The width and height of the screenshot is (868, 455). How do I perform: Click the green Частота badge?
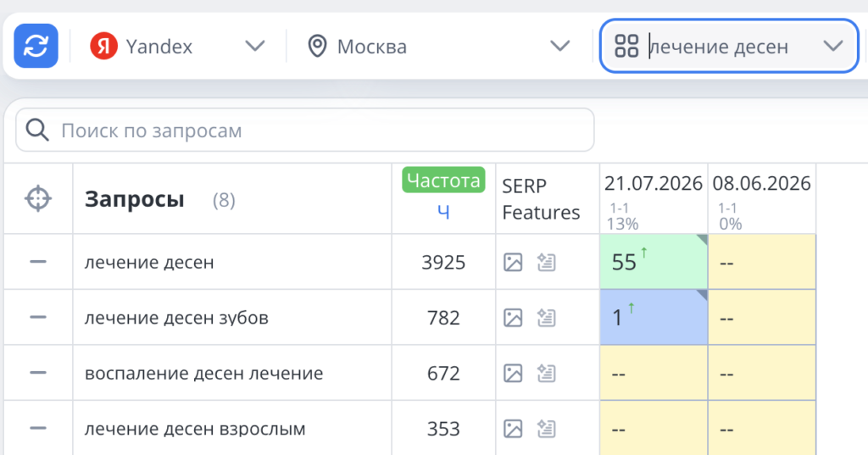pos(443,180)
